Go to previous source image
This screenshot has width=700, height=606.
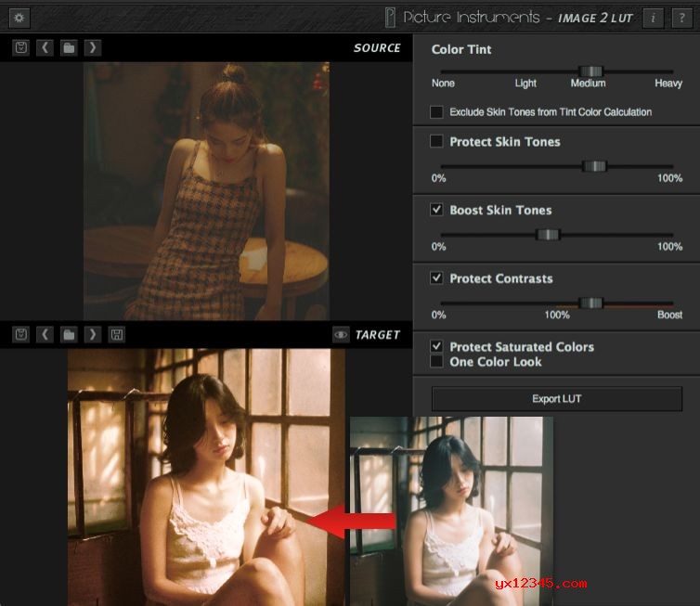(x=45, y=47)
